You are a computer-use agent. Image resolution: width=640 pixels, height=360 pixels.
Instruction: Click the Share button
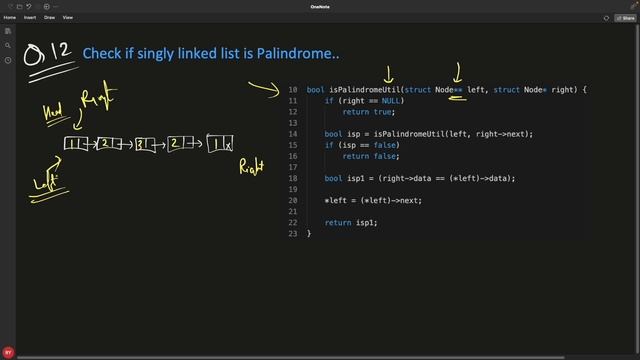pyautogui.click(x=625, y=18)
